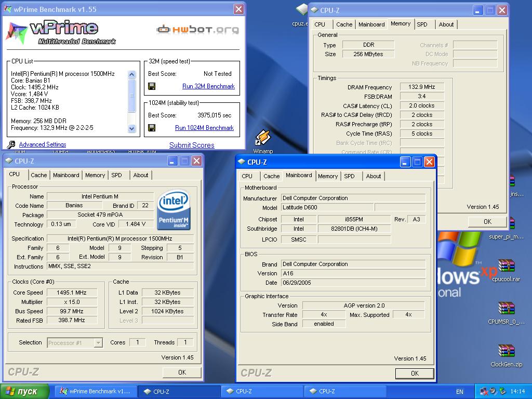Click the Southbridge value 82801DB (ICH4-M)
532x399 pixels.
click(354, 229)
